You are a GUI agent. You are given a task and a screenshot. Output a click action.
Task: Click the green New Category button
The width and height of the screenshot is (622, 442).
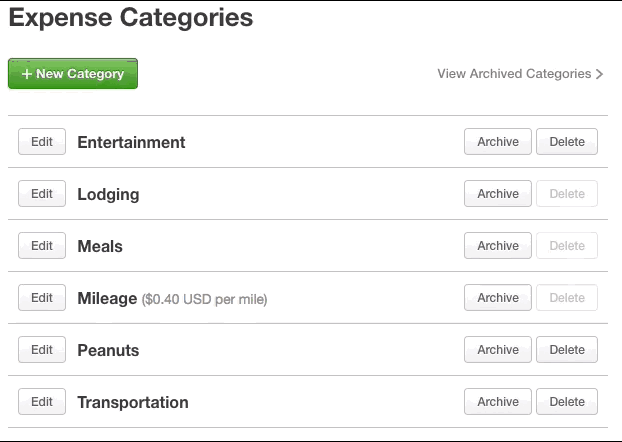click(73, 74)
